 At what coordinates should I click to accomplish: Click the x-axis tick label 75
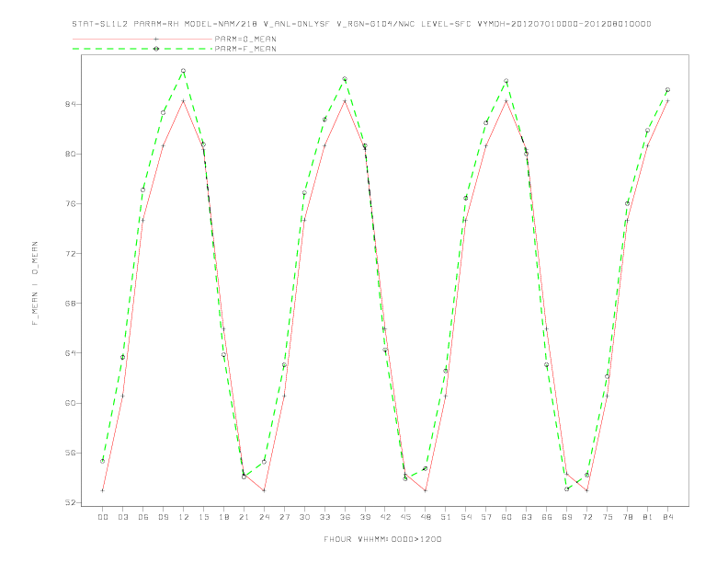pyautogui.click(x=608, y=517)
